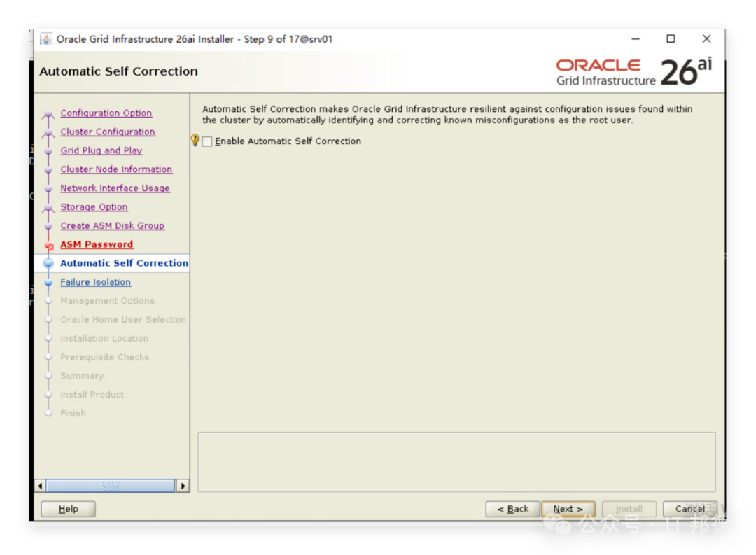Viewport: 756px width, 555px height.
Task: Click the empty message area at the bottom
Action: pos(456,462)
